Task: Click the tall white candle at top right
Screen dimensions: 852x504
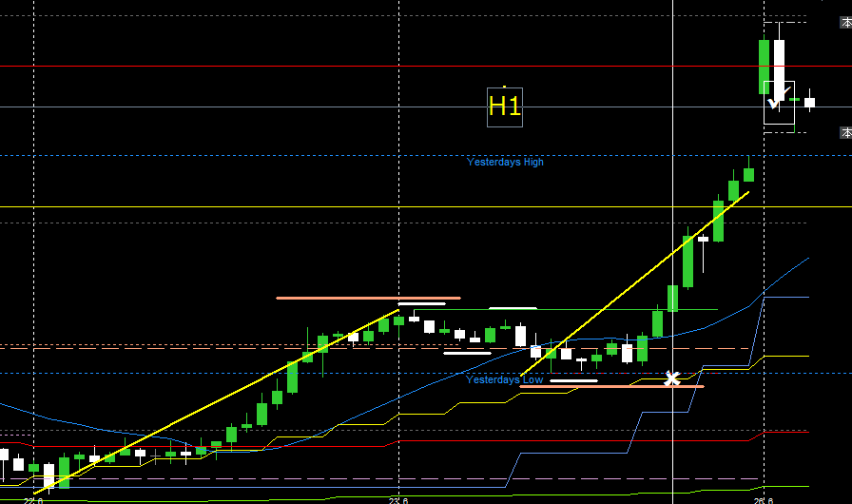Action: coord(779,62)
